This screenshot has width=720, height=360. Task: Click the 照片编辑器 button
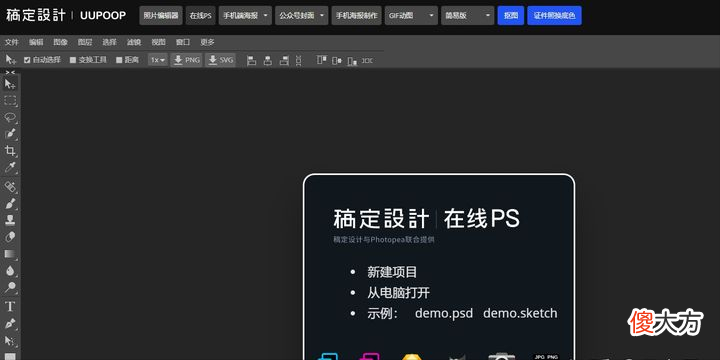(x=161, y=16)
